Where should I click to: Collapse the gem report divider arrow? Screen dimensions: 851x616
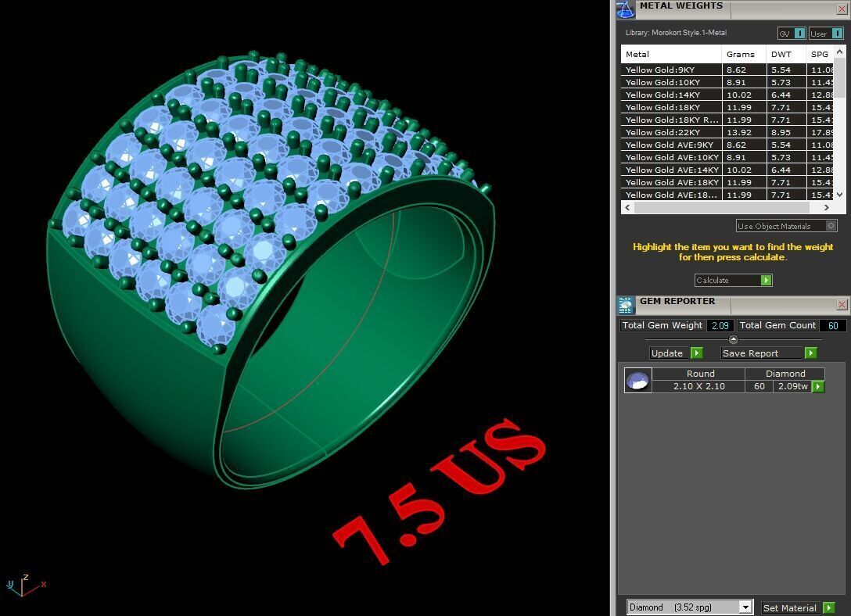(x=733, y=339)
